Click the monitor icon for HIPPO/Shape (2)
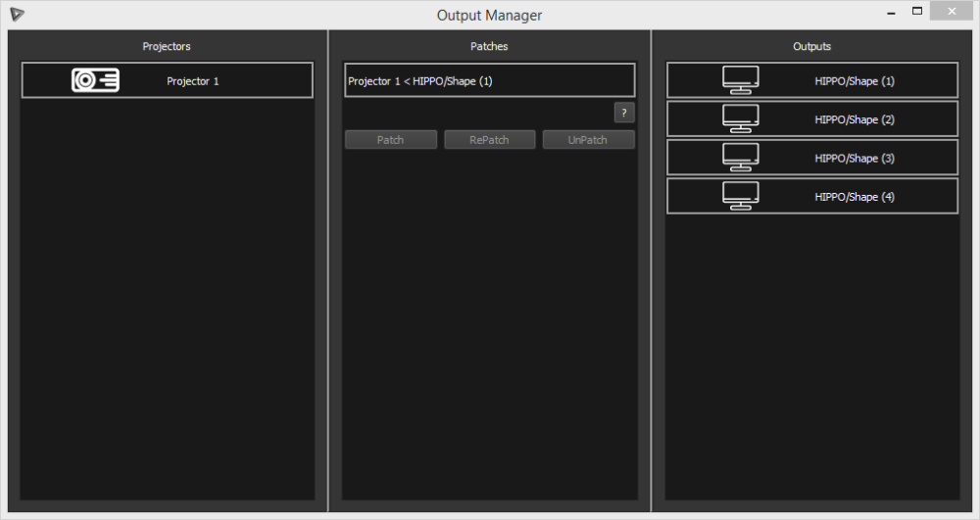The image size is (980, 520). (741, 118)
